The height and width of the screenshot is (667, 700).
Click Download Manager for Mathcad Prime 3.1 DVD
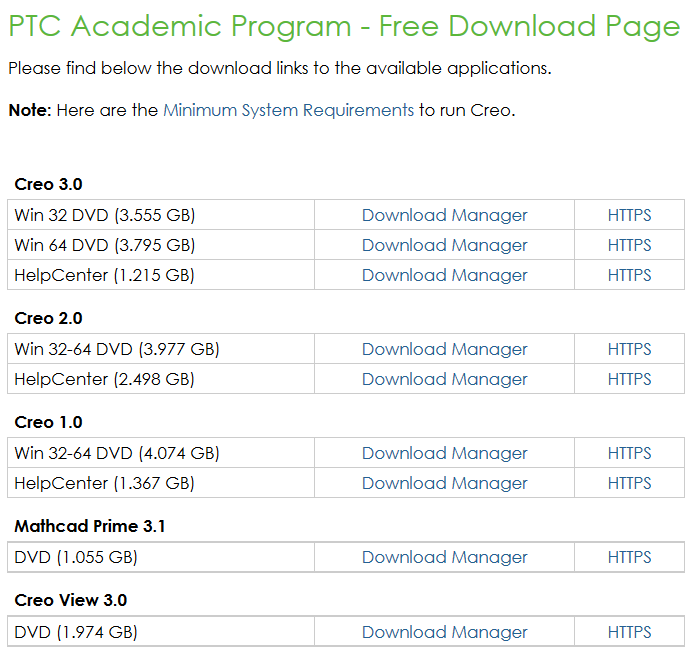(x=445, y=557)
